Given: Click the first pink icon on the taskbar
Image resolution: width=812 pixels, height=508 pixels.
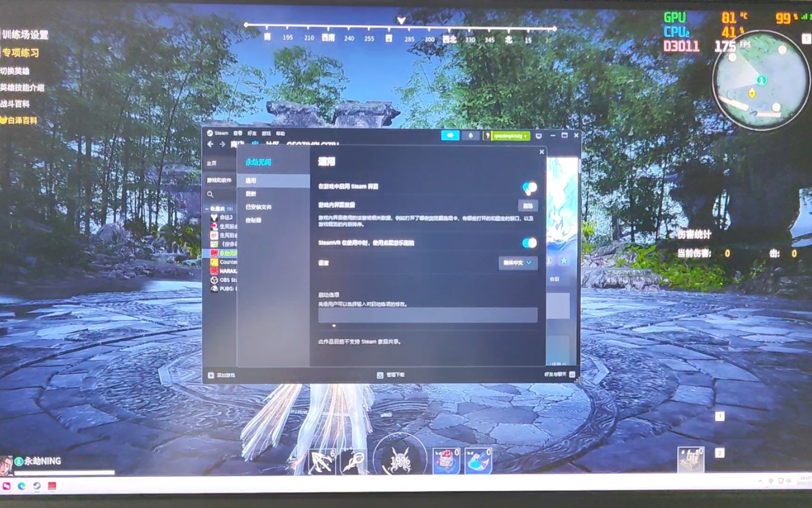Looking at the screenshot, I should pyautogui.click(x=7, y=486).
